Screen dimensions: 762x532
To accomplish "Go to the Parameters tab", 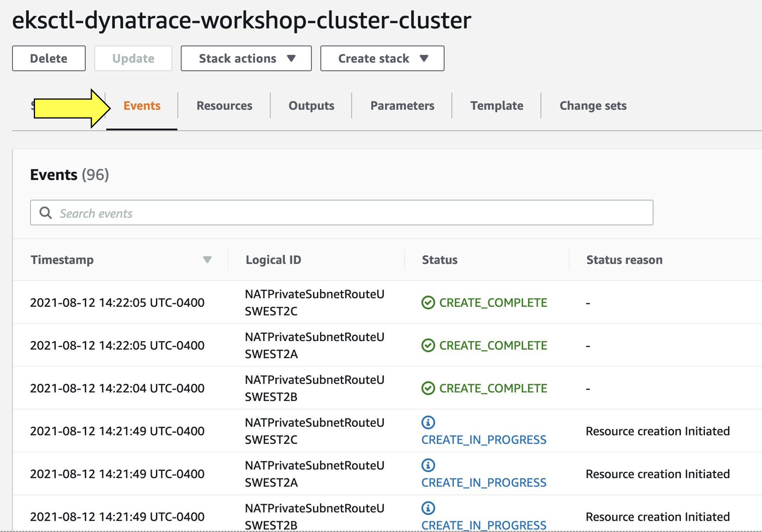I will [x=402, y=106].
